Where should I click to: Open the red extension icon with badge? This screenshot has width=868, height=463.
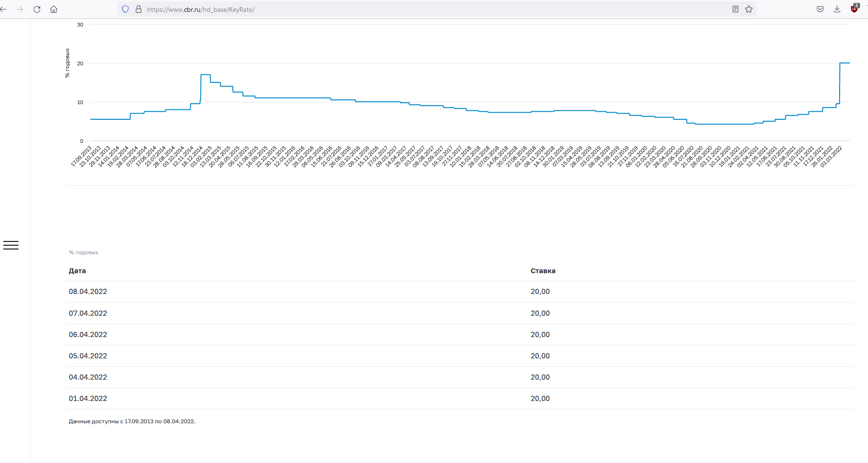(x=854, y=8)
